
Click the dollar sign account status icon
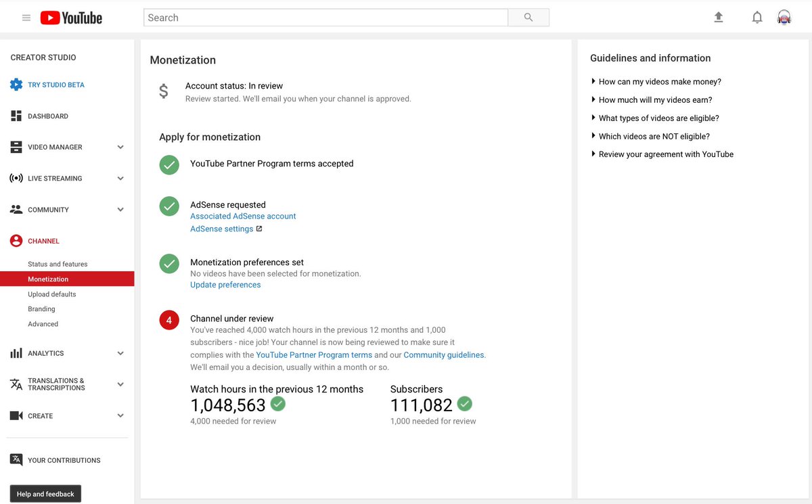click(x=164, y=91)
